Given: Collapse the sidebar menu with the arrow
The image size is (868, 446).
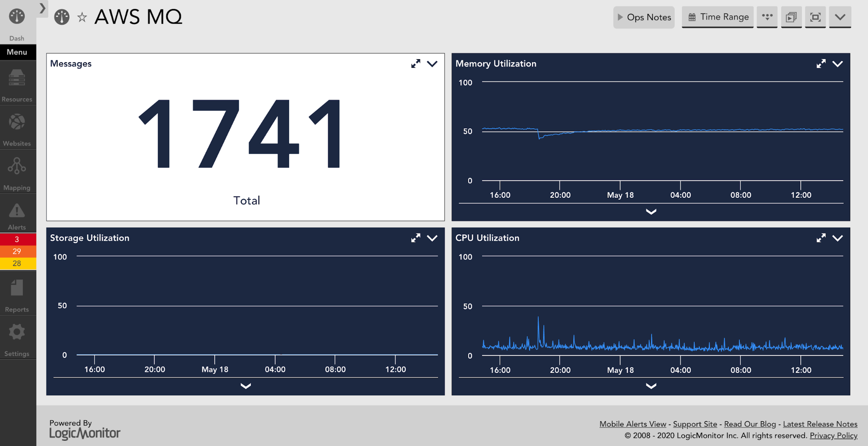Looking at the screenshot, I should 42,7.
